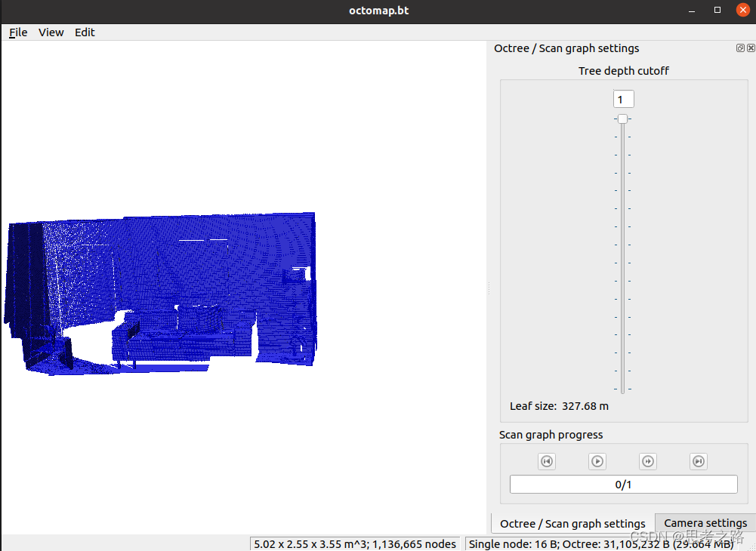This screenshot has width=756, height=551.
Task: Click the 'Scan graph progress' label
Action: pyautogui.click(x=551, y=435)
